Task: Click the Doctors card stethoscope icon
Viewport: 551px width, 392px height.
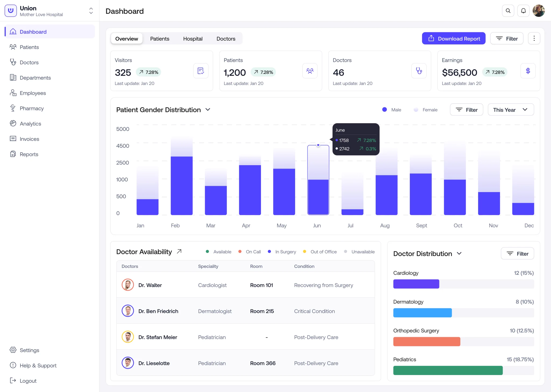Action: [x=419, y=71]
